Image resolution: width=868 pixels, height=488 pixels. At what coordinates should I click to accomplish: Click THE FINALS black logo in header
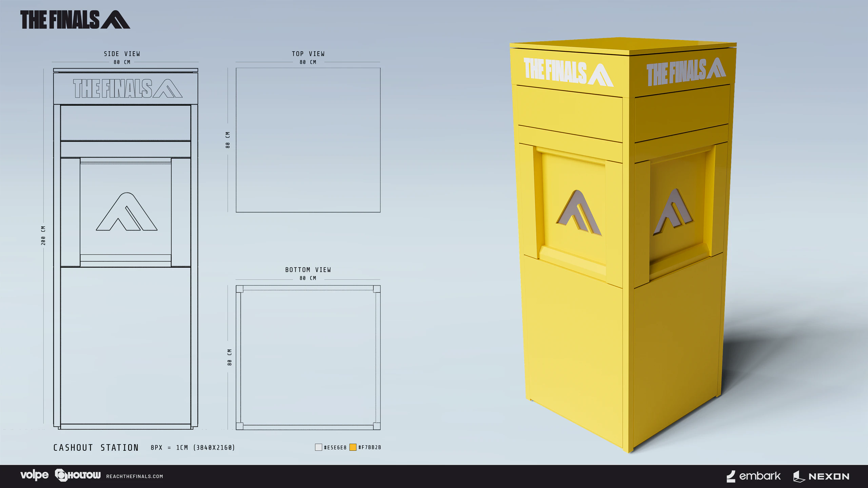(75, 20)
